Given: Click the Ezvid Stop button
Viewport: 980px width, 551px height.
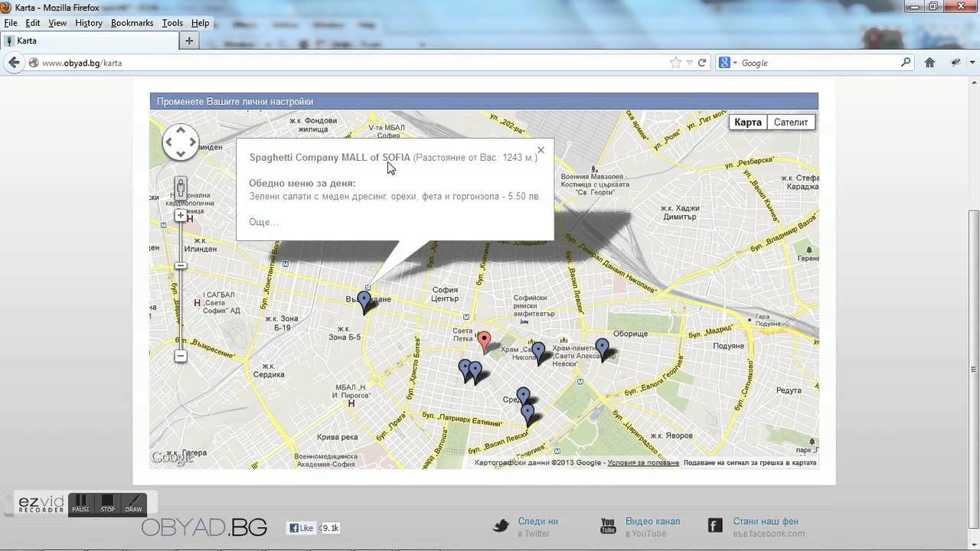Looking at the screenshot, I should click(107, 504).
